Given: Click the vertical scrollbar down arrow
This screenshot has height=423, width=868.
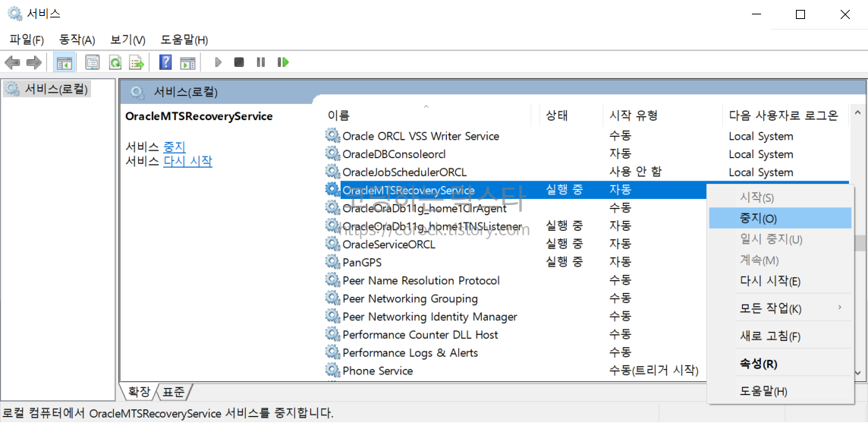Looking at the screenshot, I should (860, 373).
